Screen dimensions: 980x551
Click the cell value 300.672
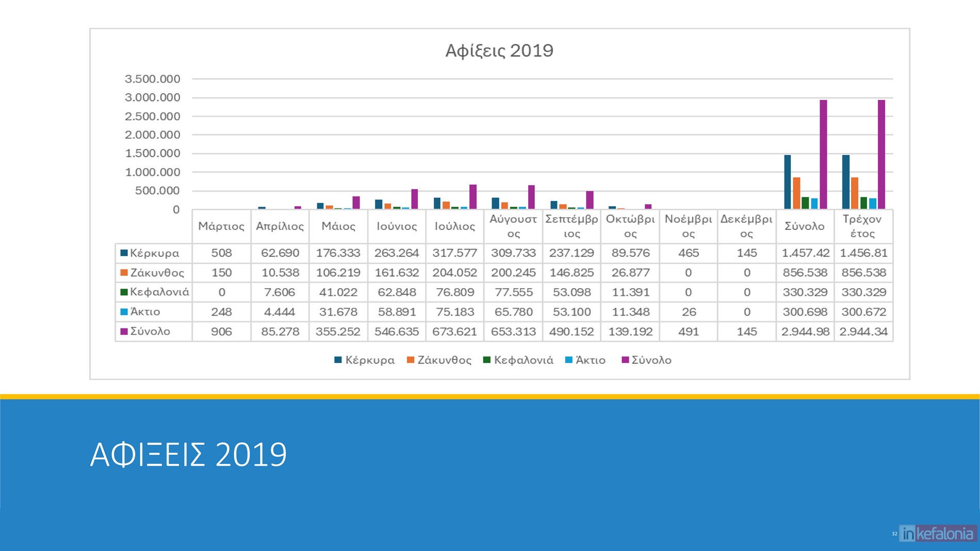coord(863,312)
